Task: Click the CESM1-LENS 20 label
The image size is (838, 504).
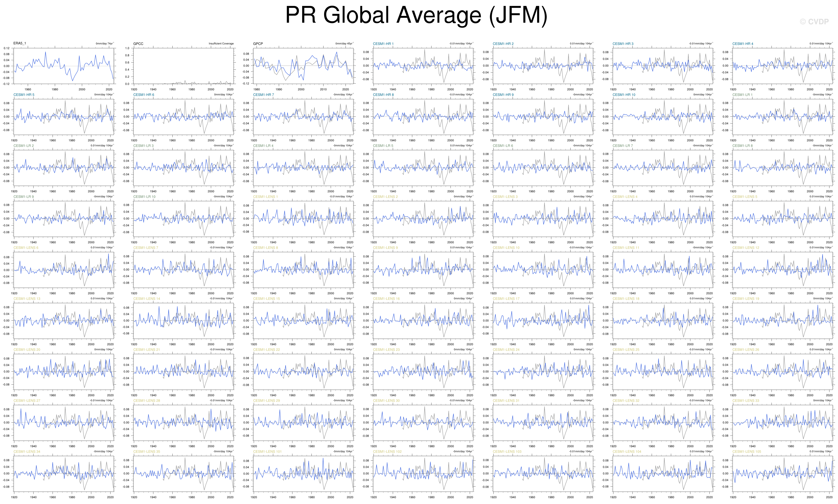Action: 27,350
